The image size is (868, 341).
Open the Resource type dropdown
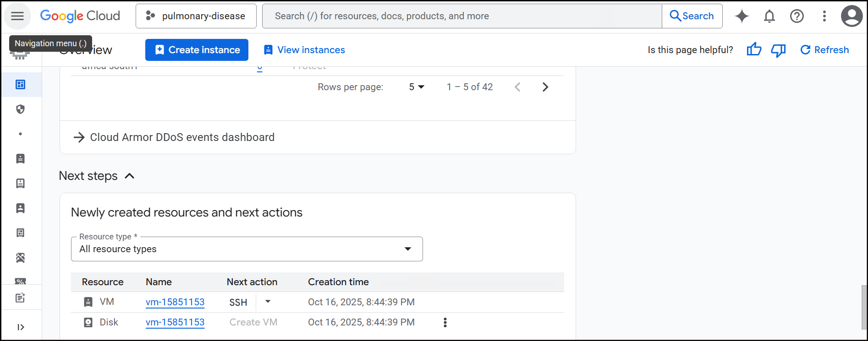[247, 249]
